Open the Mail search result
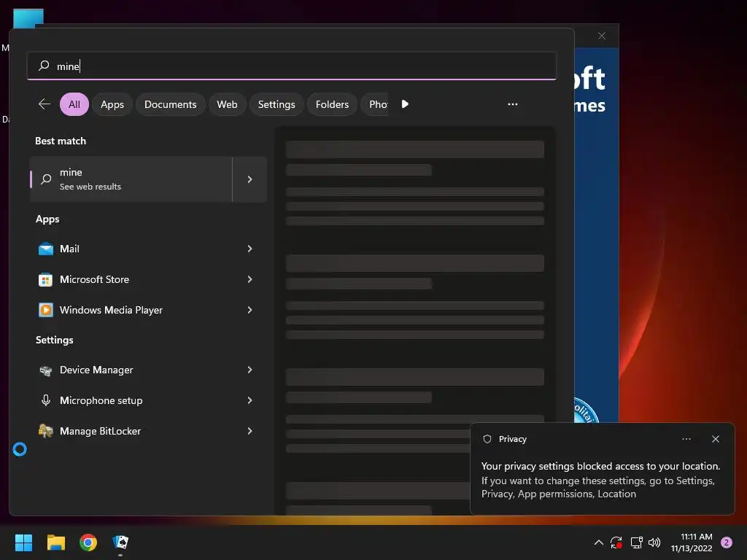This screenshot has width=747, height=560. coord(148,249)
